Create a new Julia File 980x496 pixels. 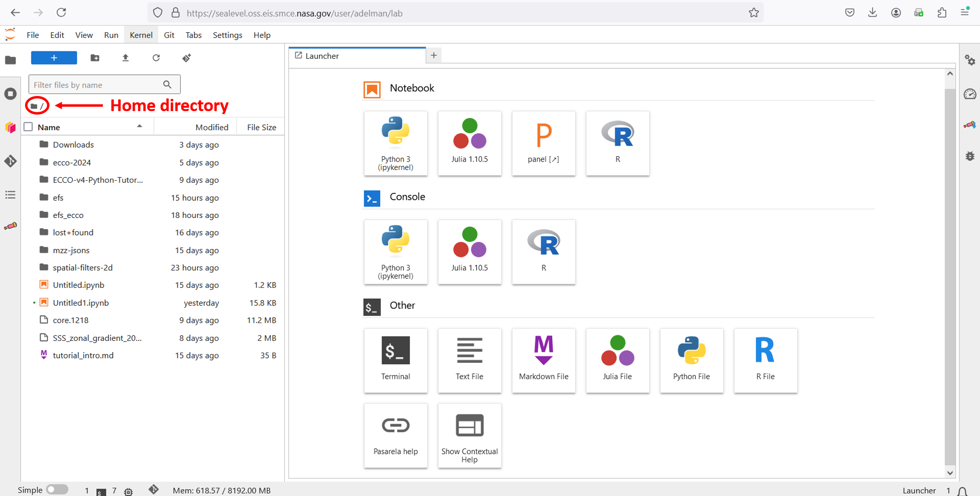tap(617, 360)
